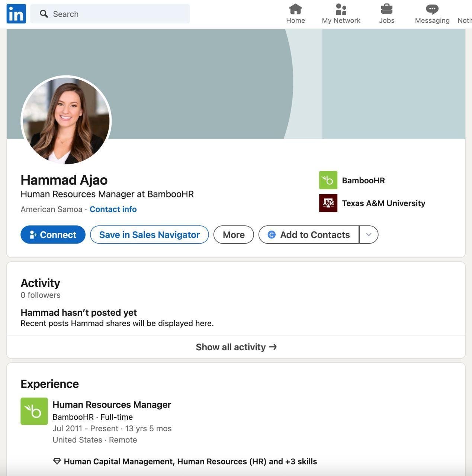The width and height of the screenshot is (472, 476).
Task: Click the BambooHR logo in profile header
Action: [328, 180]
